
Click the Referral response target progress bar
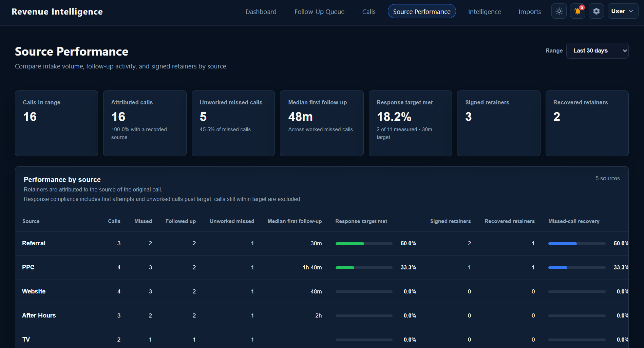[x=364, y=243]
